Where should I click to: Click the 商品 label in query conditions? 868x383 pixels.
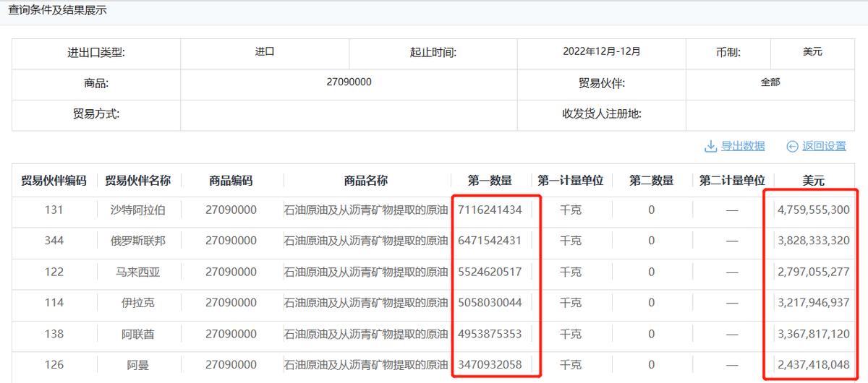coord(96,84)
